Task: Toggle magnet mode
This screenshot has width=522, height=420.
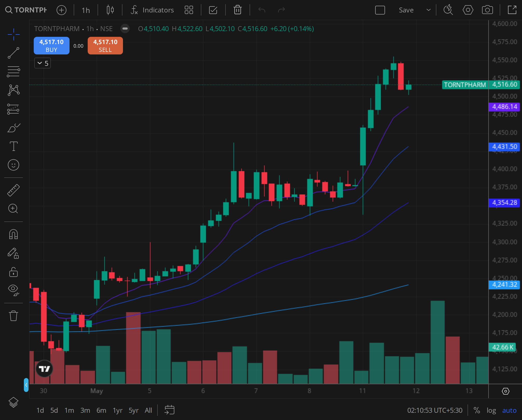Action: [13, 234]
